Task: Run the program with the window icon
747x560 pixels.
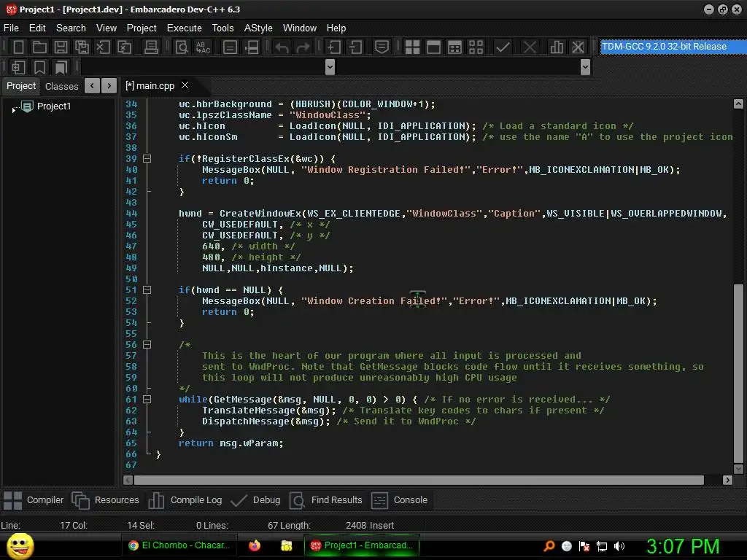Action: point(433,47)
